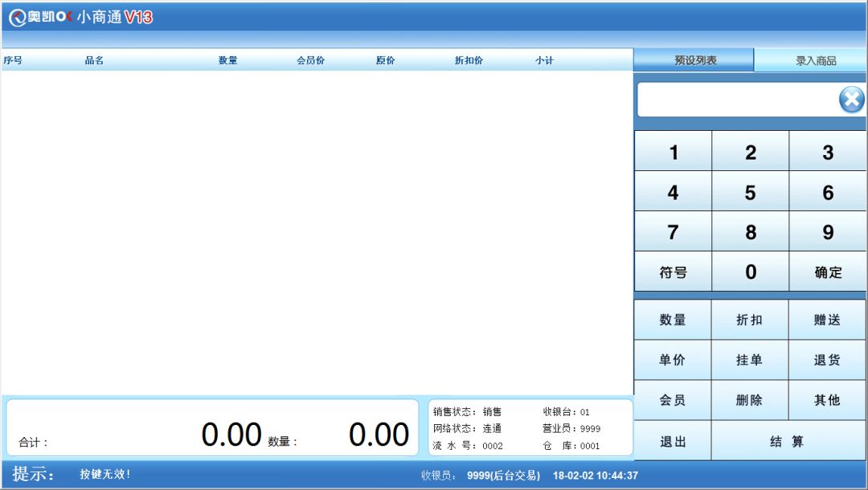
Task: Click the 按键无效! hint message
Action: click(x=104, y=474)
